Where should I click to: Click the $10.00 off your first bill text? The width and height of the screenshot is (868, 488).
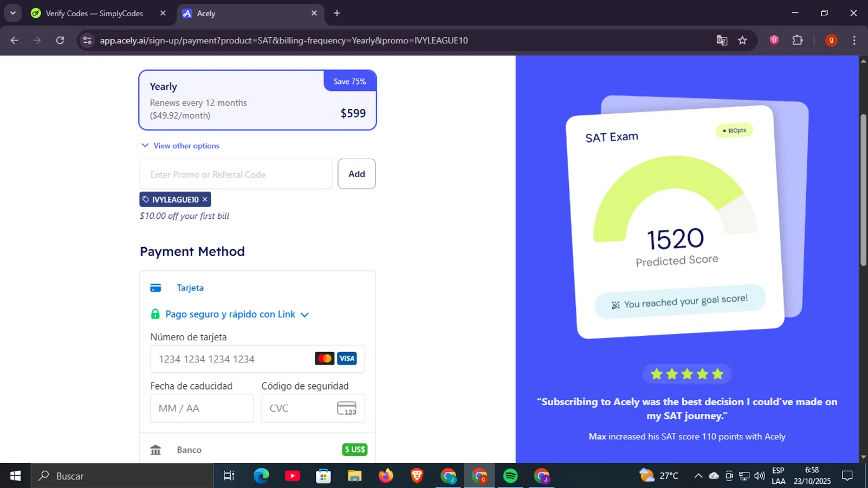tap(184, 216)
